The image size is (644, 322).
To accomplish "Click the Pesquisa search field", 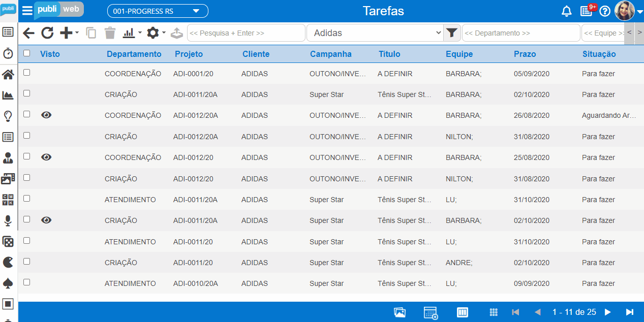I will click(247, 33).
